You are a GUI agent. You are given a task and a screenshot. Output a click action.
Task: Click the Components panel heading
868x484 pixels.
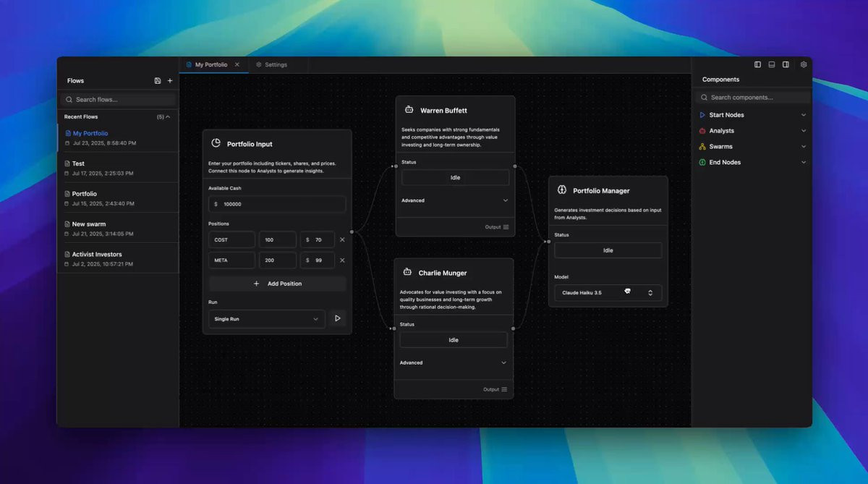point(720,80)
